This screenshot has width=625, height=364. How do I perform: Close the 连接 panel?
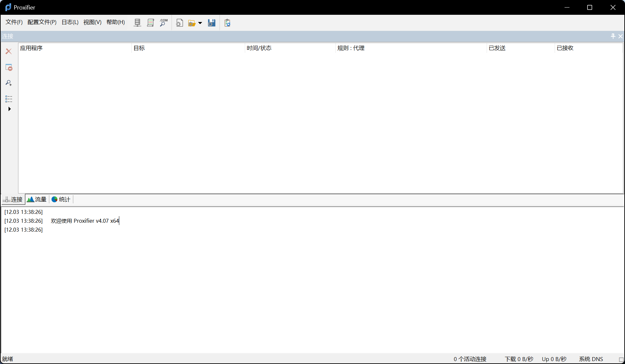[620, 36]
